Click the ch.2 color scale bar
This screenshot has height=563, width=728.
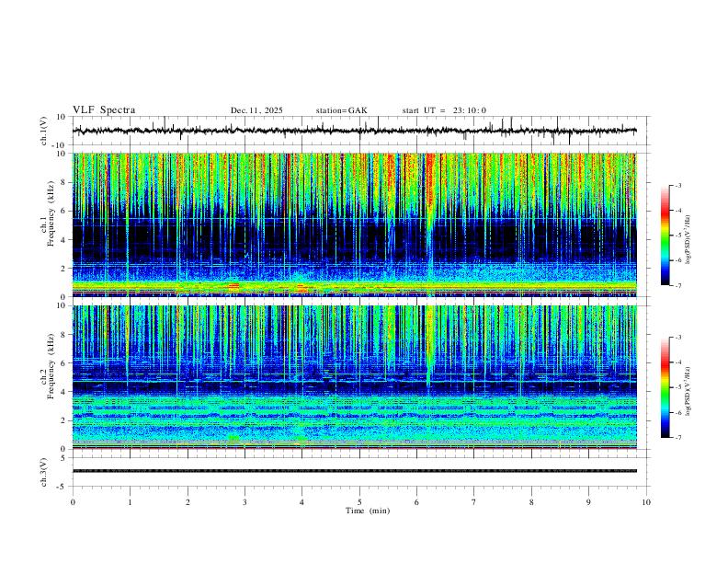pos(665,387)
